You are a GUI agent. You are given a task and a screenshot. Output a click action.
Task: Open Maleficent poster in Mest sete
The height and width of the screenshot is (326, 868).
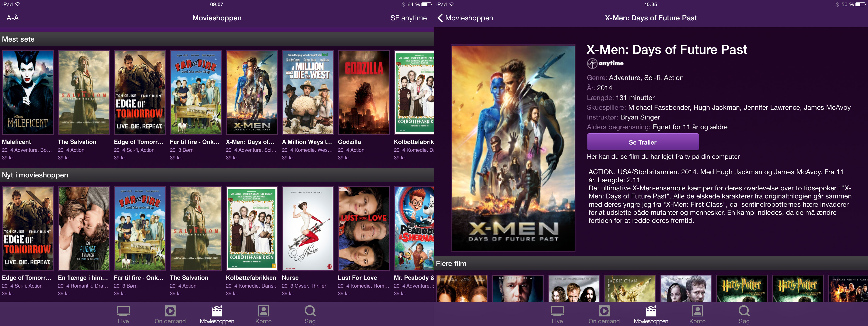click(x=28, y=93)
